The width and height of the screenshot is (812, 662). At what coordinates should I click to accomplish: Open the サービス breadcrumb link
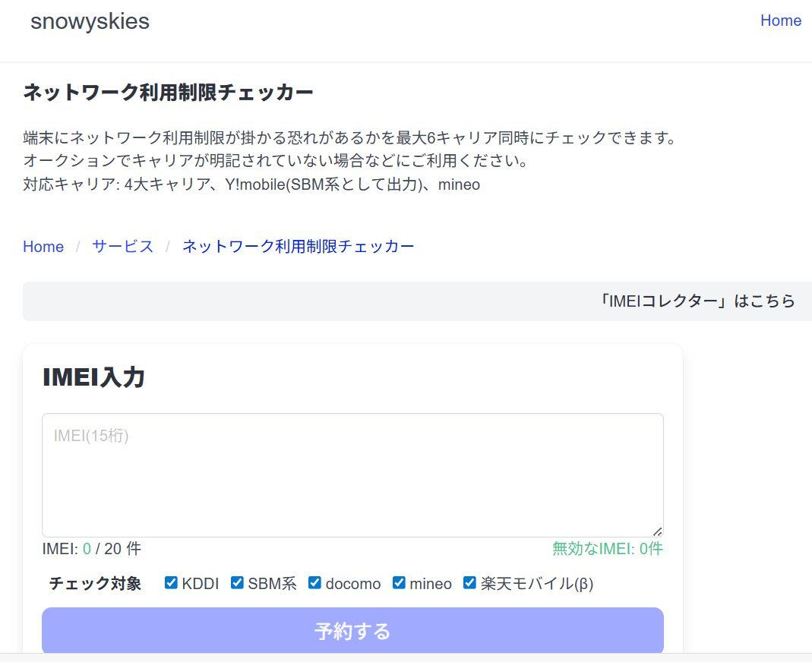pyautogui.click(x=122, y=247)
